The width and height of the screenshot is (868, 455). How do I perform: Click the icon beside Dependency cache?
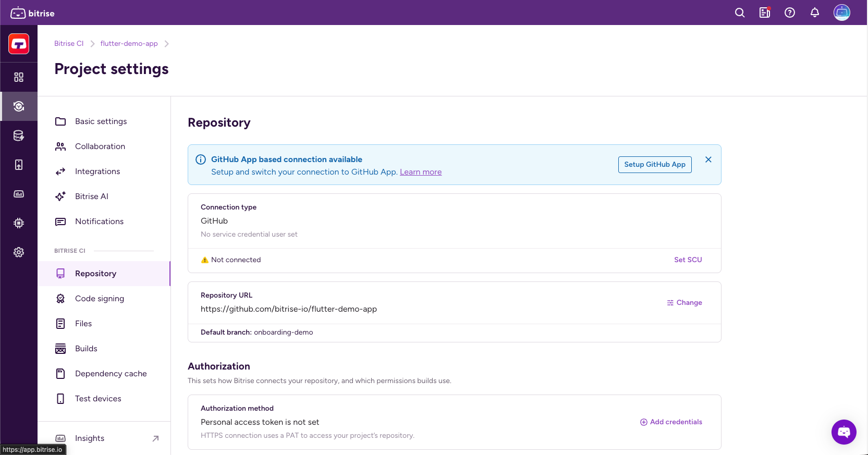pyautogui.click(x=60, y=374)
